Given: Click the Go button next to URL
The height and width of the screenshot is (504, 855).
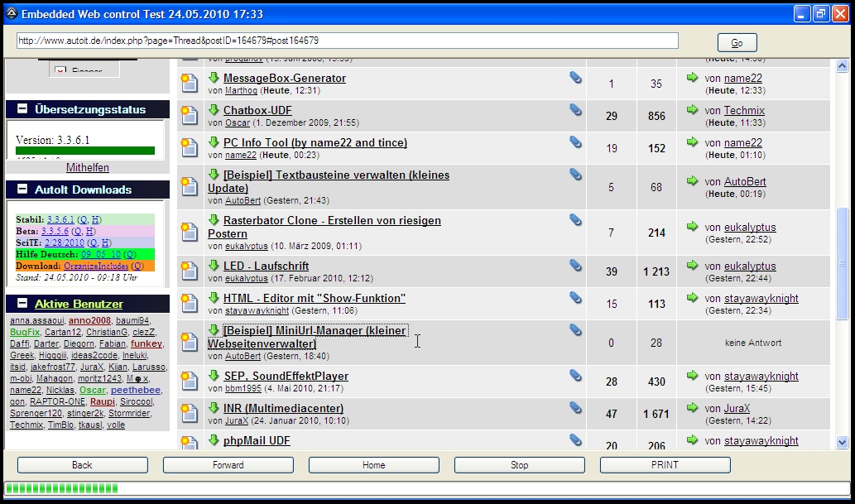Looking at the screenshot, I should coord(737,43).
